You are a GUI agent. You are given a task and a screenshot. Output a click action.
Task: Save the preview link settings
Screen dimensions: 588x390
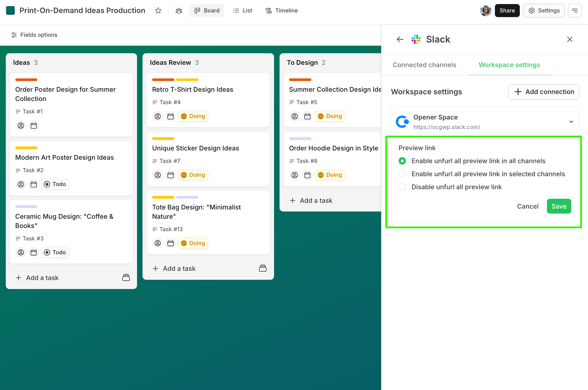point(559,206)
